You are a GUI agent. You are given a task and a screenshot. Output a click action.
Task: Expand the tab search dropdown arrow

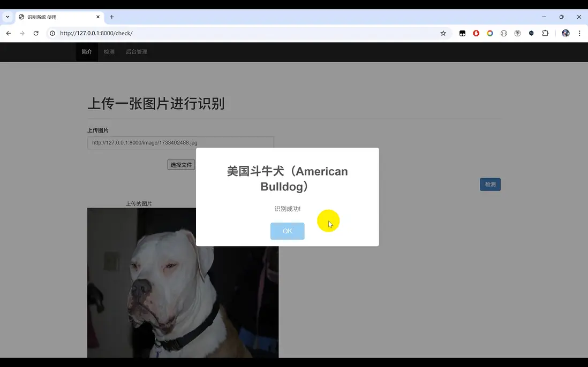coord(7,17)
